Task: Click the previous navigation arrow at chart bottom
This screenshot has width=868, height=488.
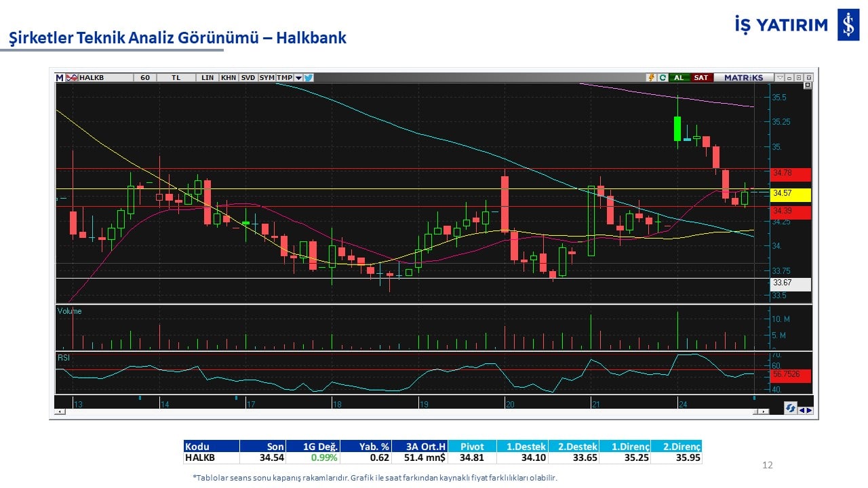Action: 802,409
